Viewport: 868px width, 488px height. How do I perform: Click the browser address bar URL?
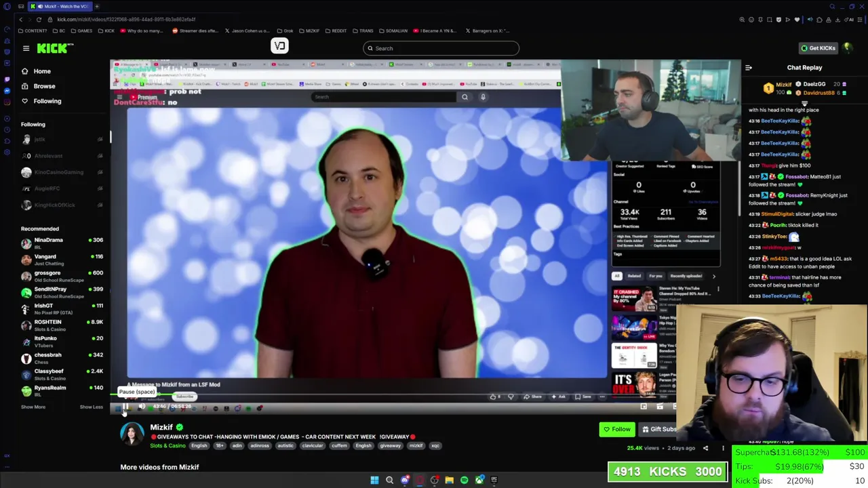[x=126, y=20]
